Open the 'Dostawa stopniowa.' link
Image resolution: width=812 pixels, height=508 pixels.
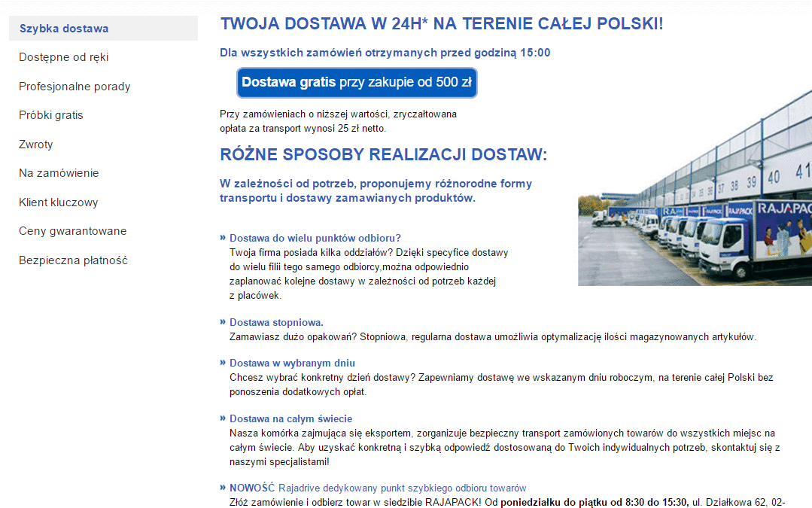[x=276, y=323]
